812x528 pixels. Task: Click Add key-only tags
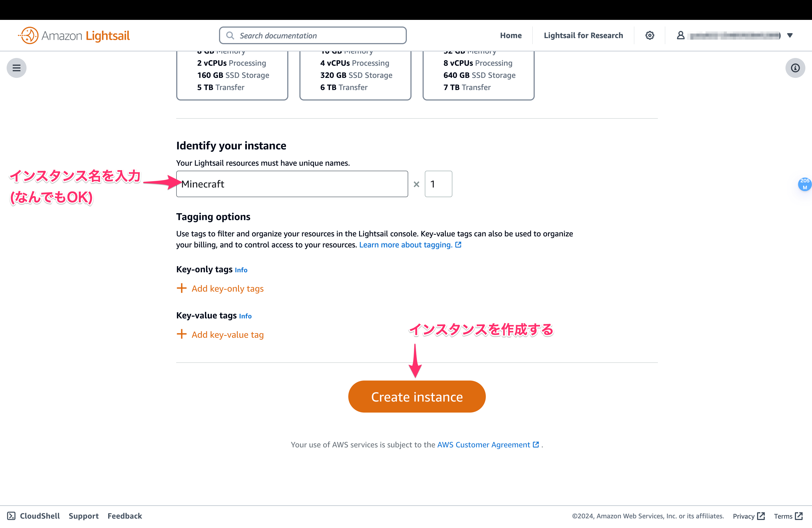click(227, 288)
